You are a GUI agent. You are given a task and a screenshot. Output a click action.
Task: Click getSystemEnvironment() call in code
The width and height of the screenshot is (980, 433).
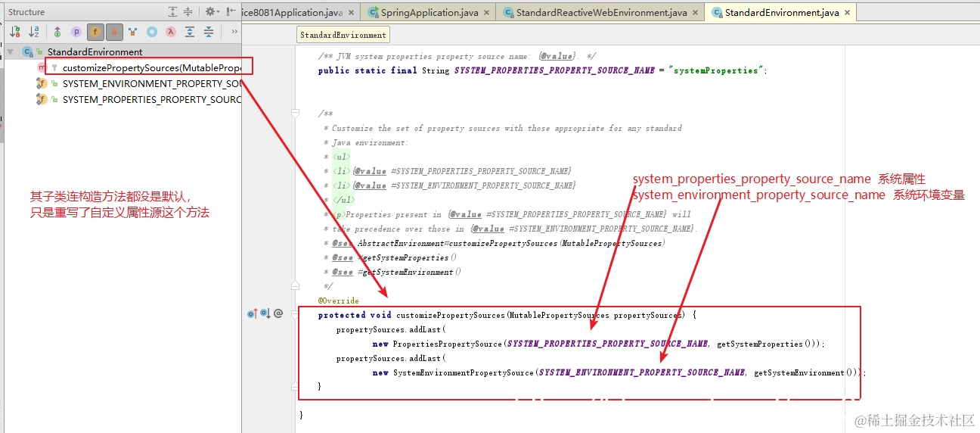(805, 372)
